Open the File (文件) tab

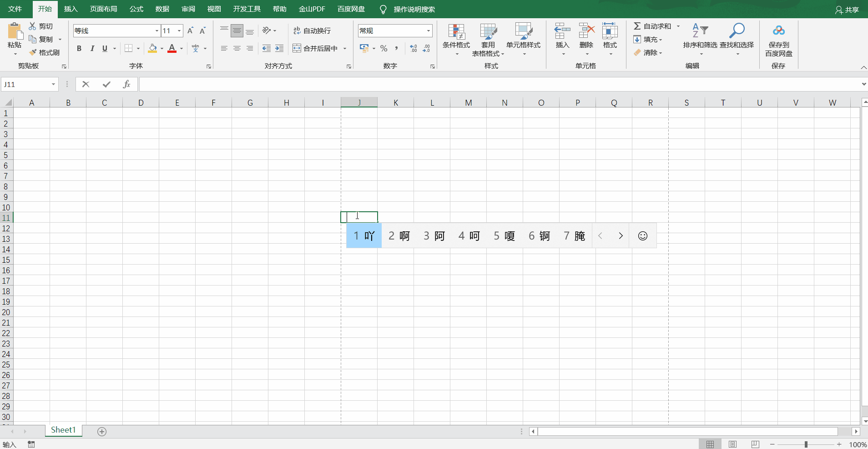15,9
